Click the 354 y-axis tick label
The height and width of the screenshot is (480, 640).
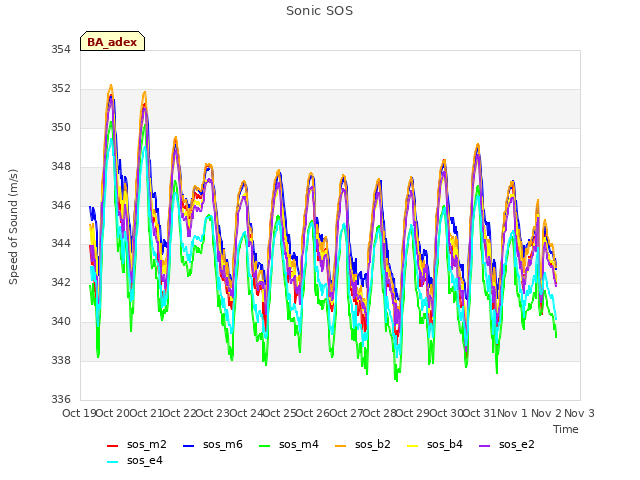coord(61,50)
